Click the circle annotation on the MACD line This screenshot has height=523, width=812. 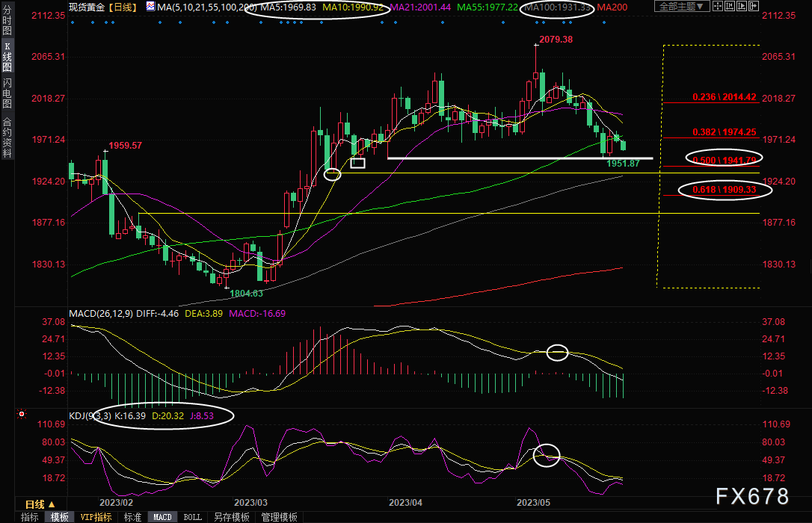click(558, 352)
